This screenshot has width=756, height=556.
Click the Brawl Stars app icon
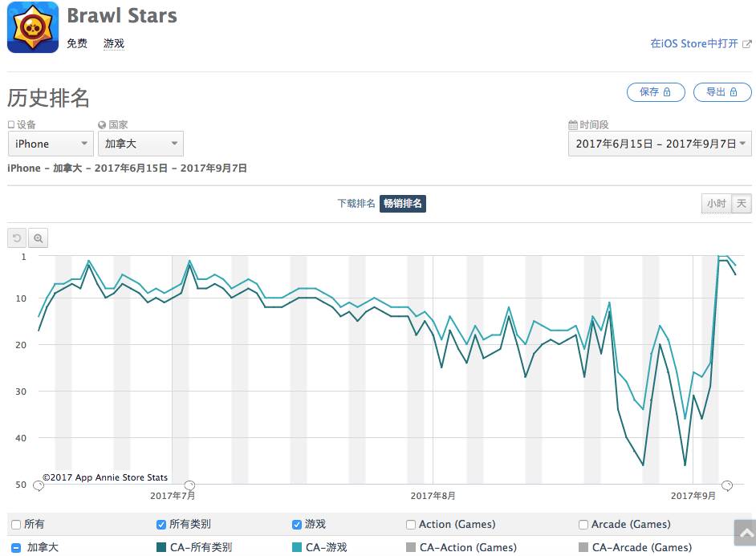point(33,28)
